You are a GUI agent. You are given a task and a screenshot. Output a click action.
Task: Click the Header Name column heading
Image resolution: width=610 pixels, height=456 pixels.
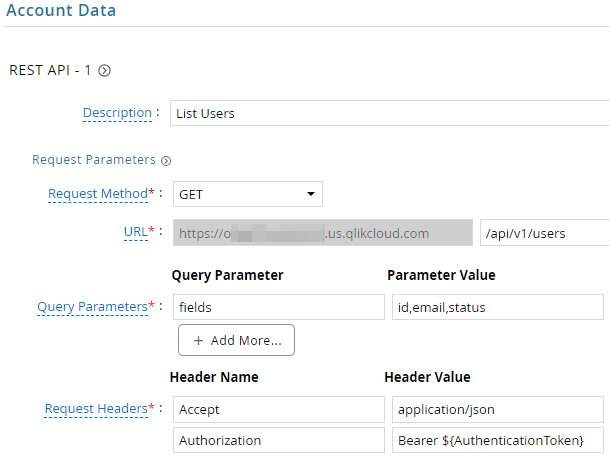(214, 377)
